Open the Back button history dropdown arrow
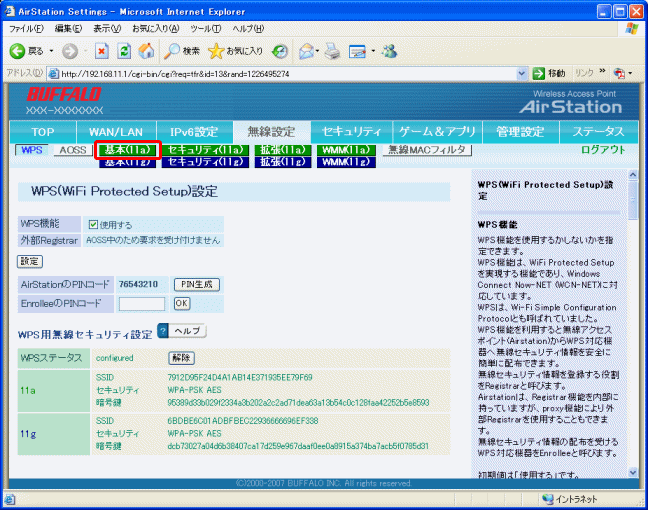Image resolution: width=648 pixels, height=510 pixels. pyautogui.click(x=50, y=50)
